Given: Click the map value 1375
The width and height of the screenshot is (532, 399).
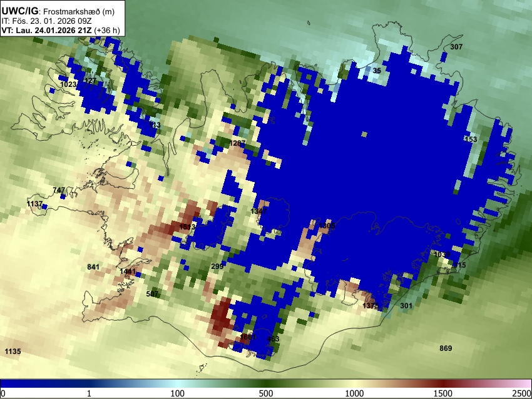Looking at the screenshot, I should coord(370,306).
